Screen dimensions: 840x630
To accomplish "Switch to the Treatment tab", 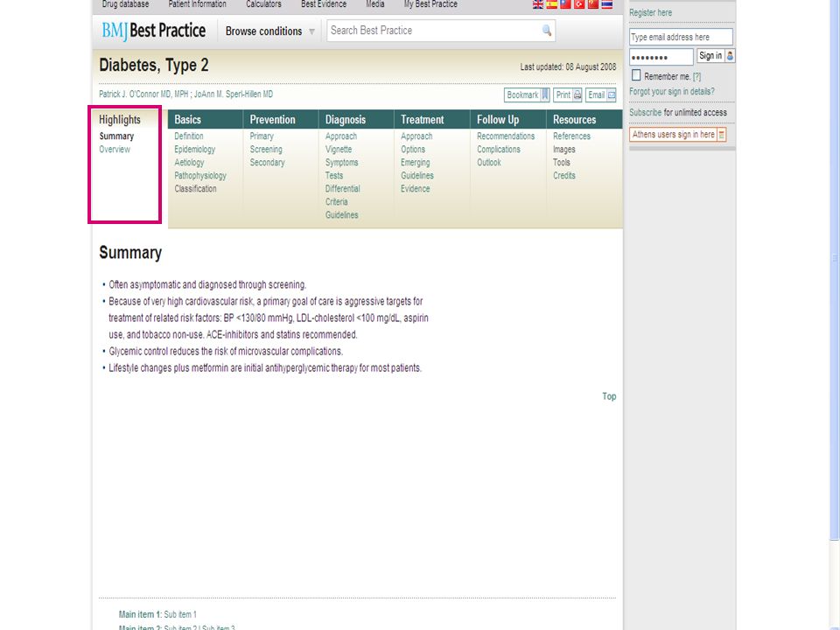I will (431, 120).
